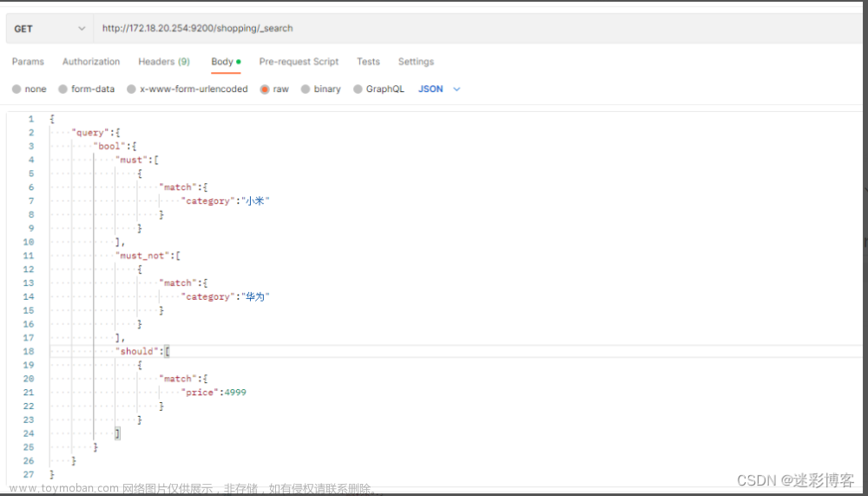Click the "match" key on line 13
The height and width of the screenshot is (496, 868).
pos(178,283)
